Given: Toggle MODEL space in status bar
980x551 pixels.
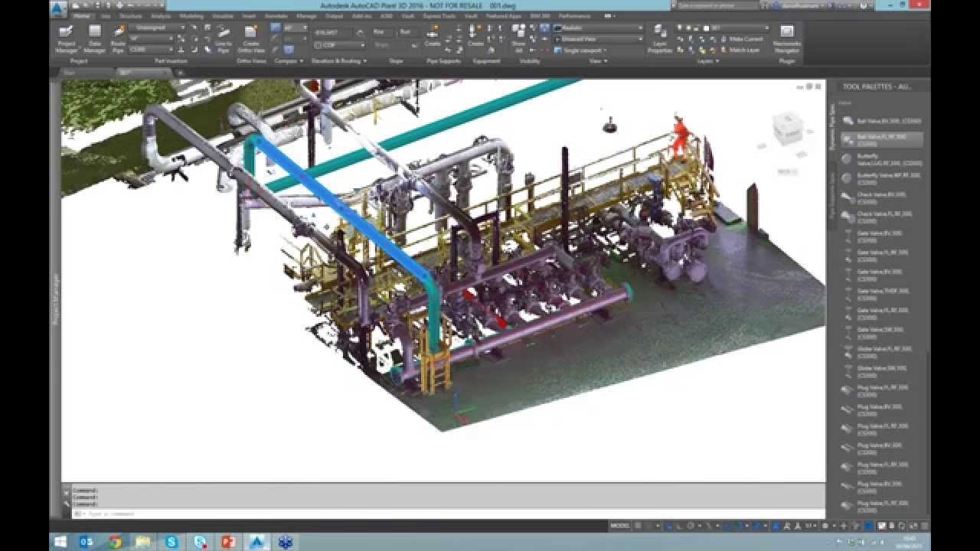Looking at the screenshot, I should click(x=620, y=526).
